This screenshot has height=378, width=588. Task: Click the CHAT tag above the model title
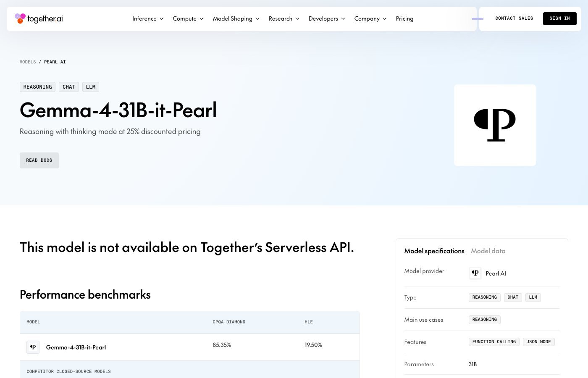pos(69,87)
